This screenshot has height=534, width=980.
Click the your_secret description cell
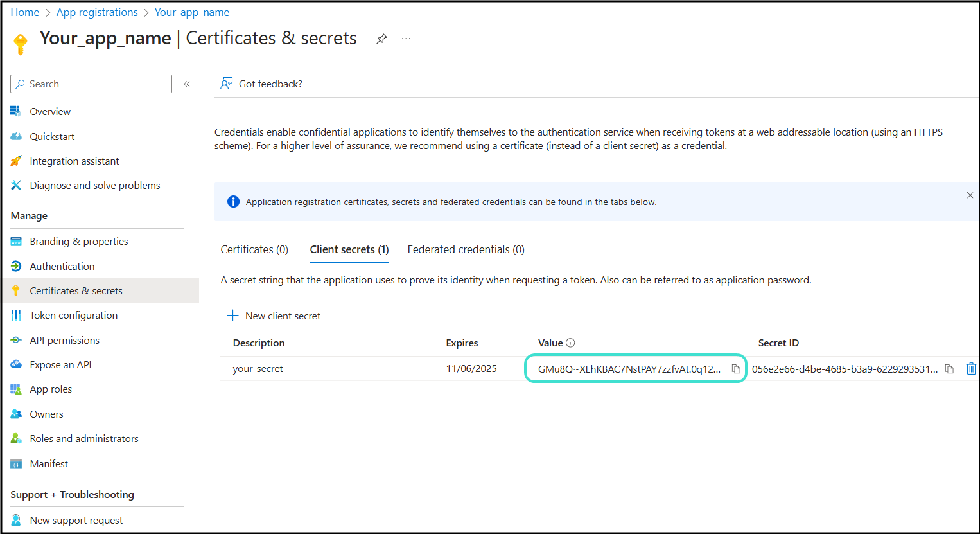[258, 368]
